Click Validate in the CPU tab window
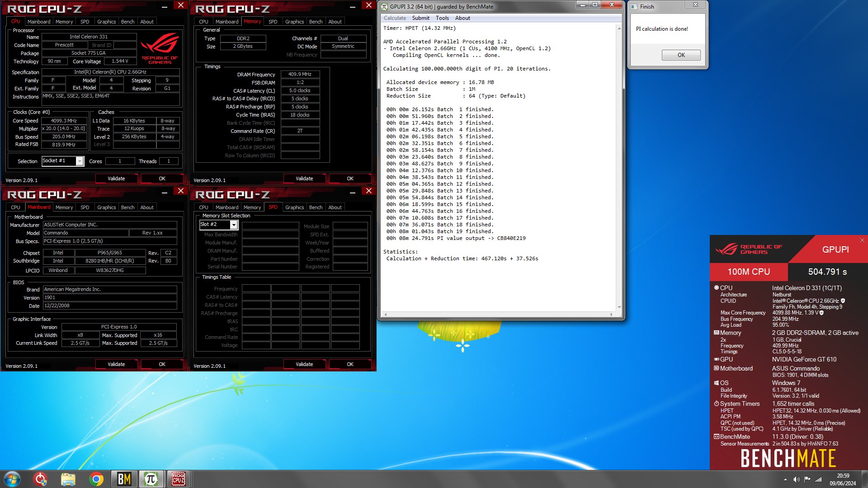Viewport: 868px width, 488px height. coord(116,178)
